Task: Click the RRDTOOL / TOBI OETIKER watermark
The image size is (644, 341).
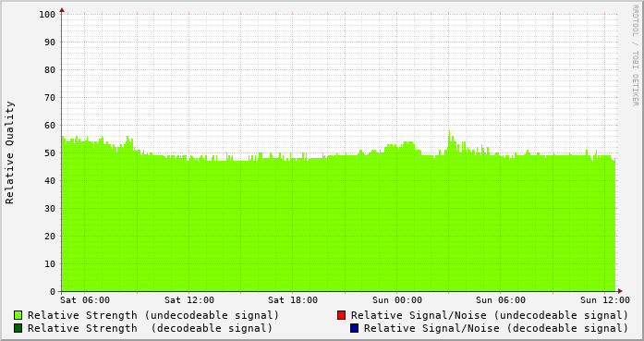Action: tap(636, 55)
